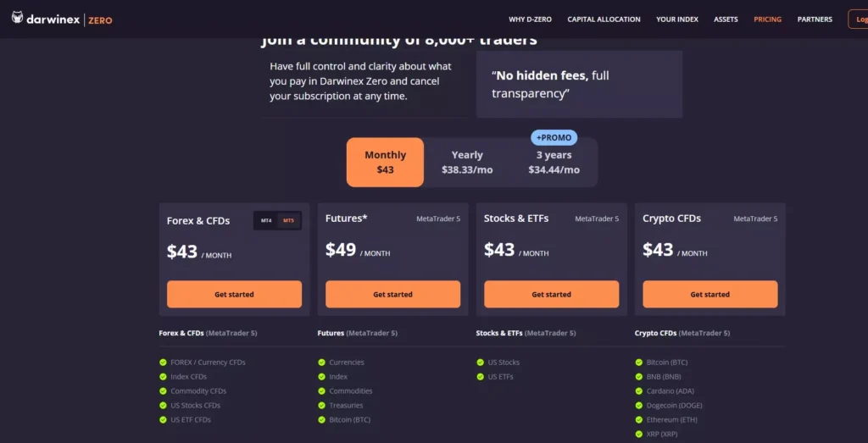Click MetaTrader 5 label on Crypto CFDs card

pyautogui.click(x=755, y=219)
